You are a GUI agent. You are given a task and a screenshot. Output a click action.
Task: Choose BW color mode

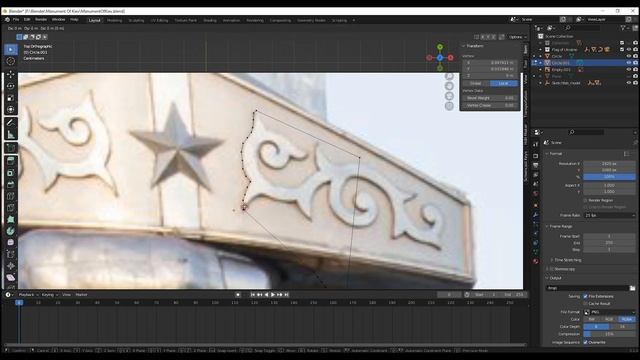coord(592,319)
